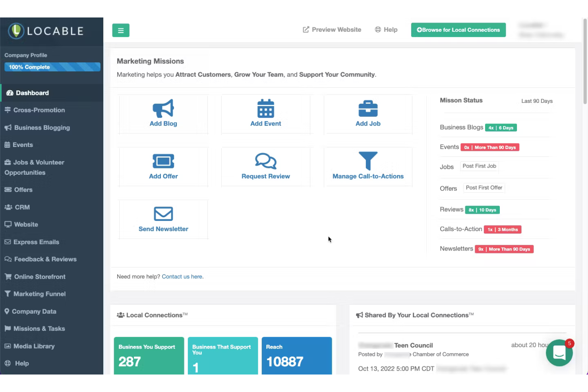Click the Last 90 Days text
The image size is (588, 392).
click(x=537, y=101)
